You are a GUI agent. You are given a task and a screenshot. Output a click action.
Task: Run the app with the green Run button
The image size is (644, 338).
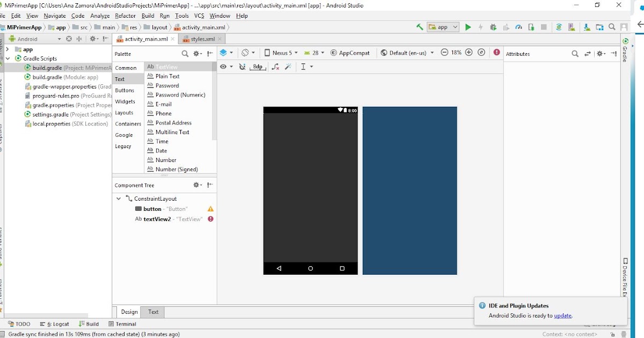467,27
